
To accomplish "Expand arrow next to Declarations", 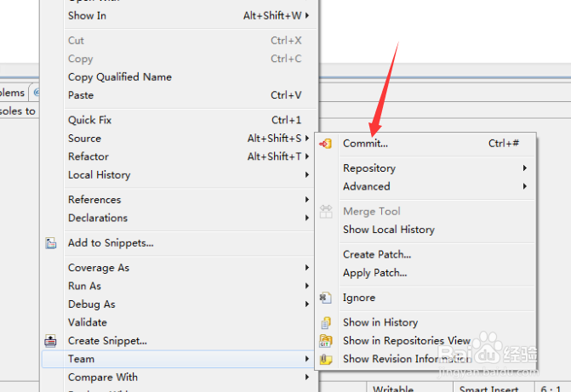I will pos(307,218).
